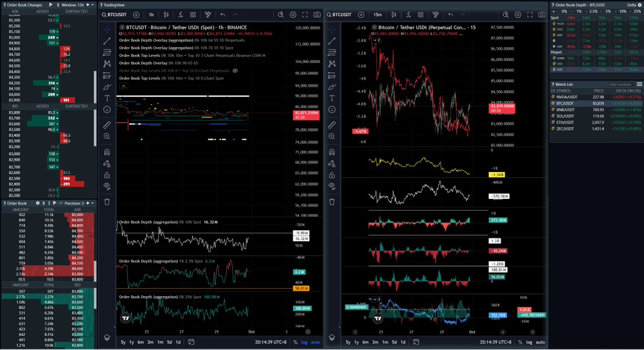Viewport: 644px width, 350px height.
Task: Open the emoji icons tool in left chart
Action: 107,110
